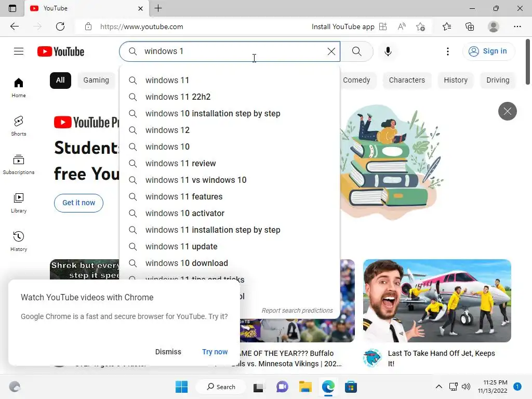Open Shorts in the sidebar
The width and height of the screenshot is (532, 399).
click(x=19, y=126)
